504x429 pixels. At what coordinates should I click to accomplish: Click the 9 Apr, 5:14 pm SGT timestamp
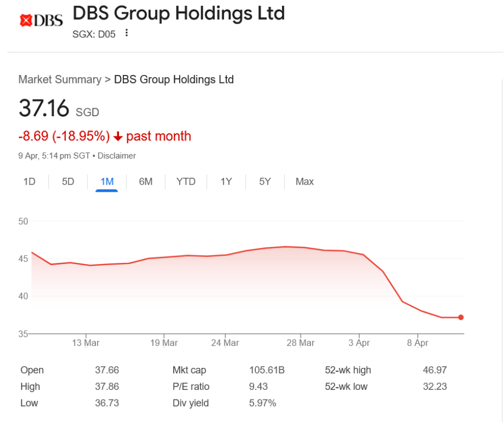(54, 156)
